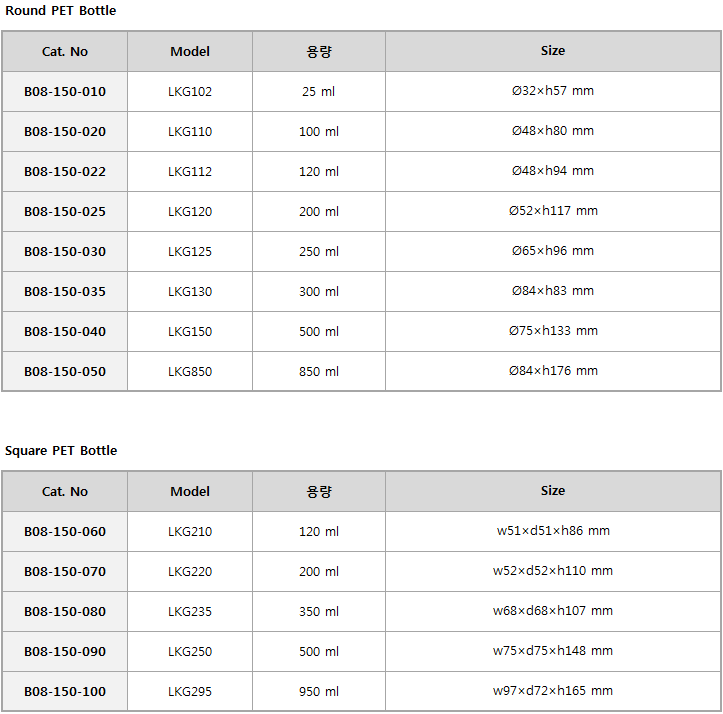Click catalog number B08-150-030

tap(65, 251)
